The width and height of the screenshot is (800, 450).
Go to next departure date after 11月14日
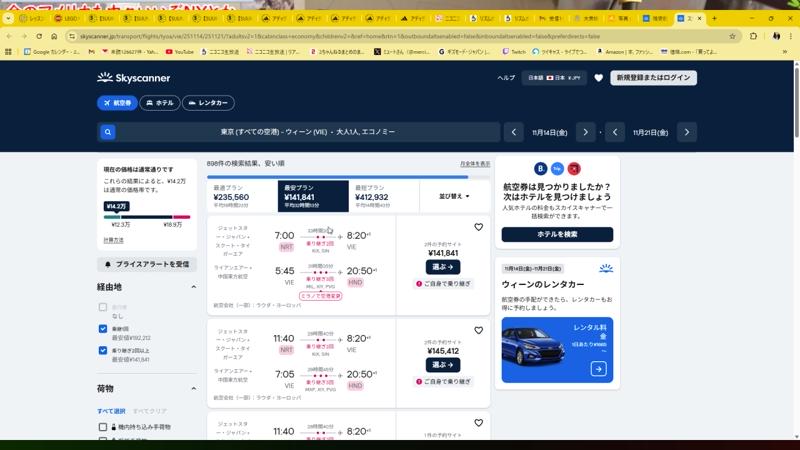[585, 132]
